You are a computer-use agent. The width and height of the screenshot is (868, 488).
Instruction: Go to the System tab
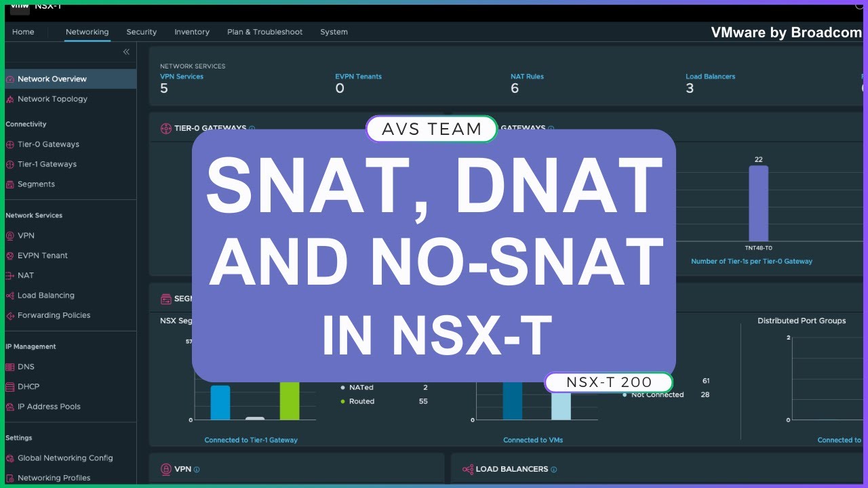[334, 32]
